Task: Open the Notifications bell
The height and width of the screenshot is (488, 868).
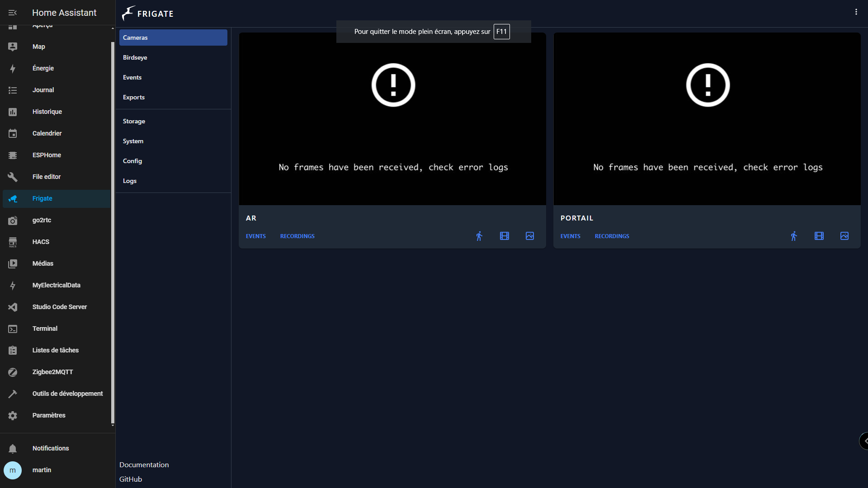Action: [13, 448]
